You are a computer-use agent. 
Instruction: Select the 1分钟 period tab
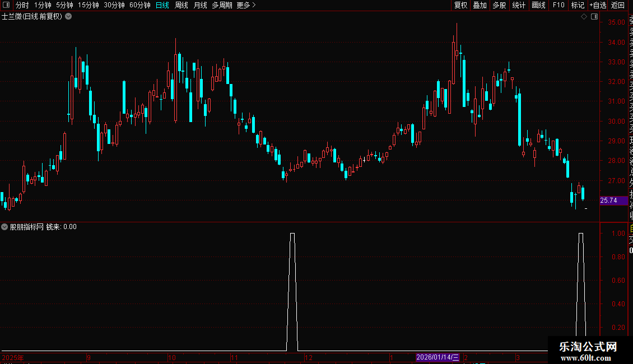tap(43, 5)
